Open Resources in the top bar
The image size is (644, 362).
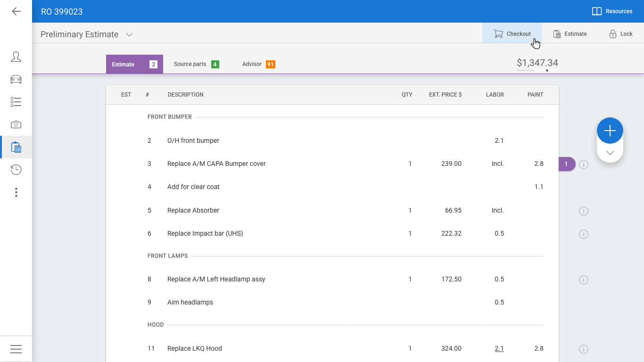click(x=612, y=11)
